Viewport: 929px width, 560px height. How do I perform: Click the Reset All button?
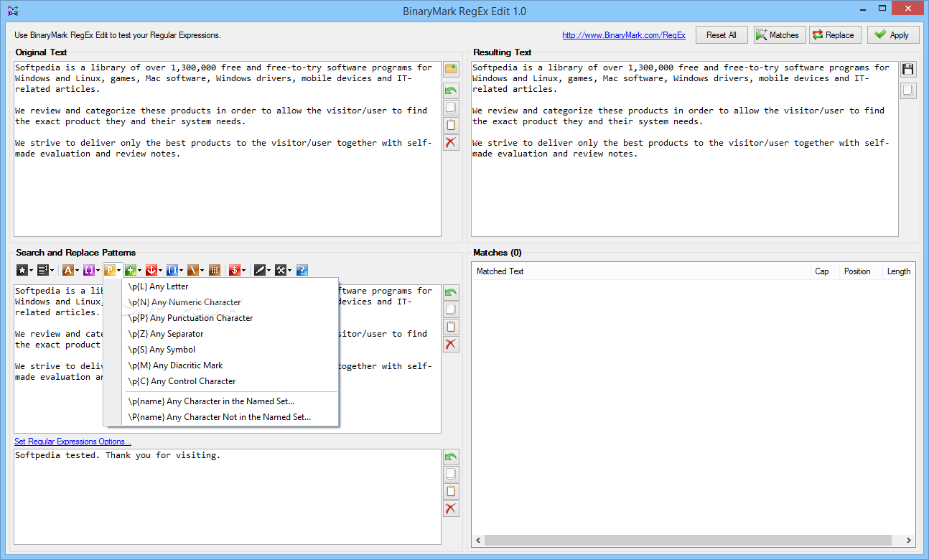722,34
